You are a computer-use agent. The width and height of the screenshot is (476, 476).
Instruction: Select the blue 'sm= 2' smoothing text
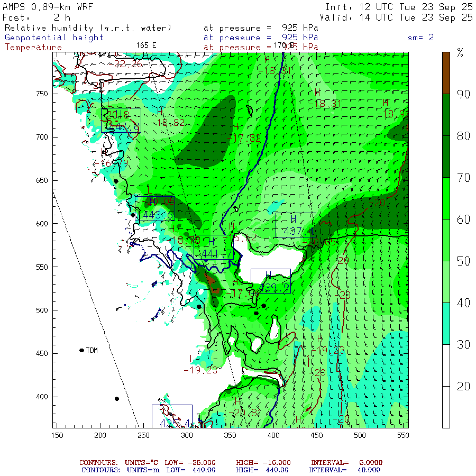420,38
